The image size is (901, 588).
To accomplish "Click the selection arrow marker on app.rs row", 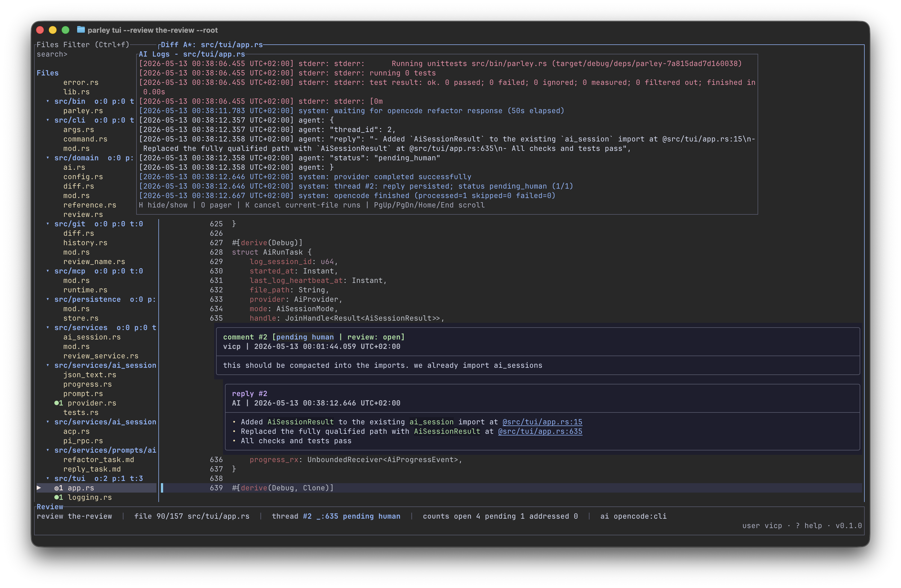I will pyautogui.click(x=39, y=488).
